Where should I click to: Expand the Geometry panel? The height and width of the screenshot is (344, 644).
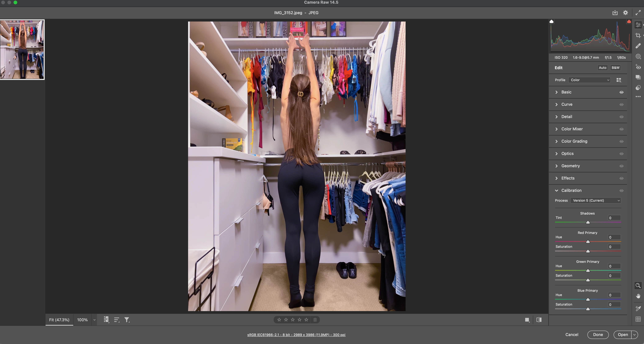(x=570, y=166)
